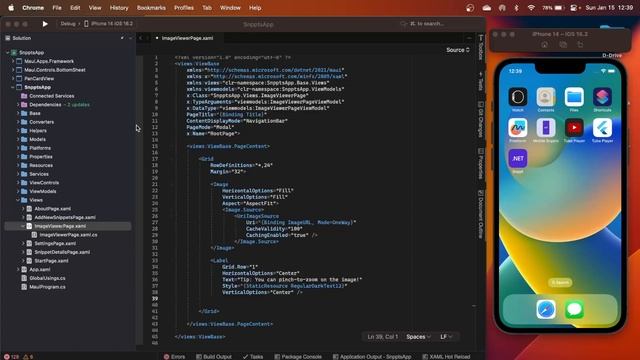Select the Properties folder
Viewport: 640px width, 360px height.
(x=41, y=157)
